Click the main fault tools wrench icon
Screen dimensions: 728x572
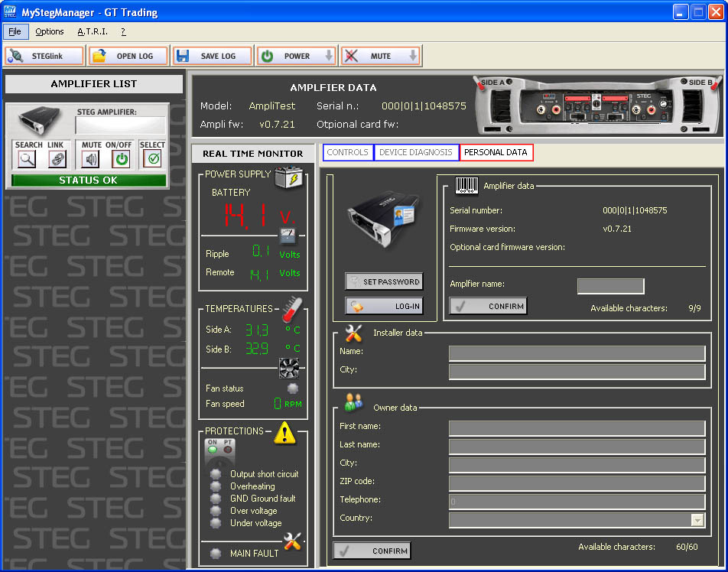292,541
